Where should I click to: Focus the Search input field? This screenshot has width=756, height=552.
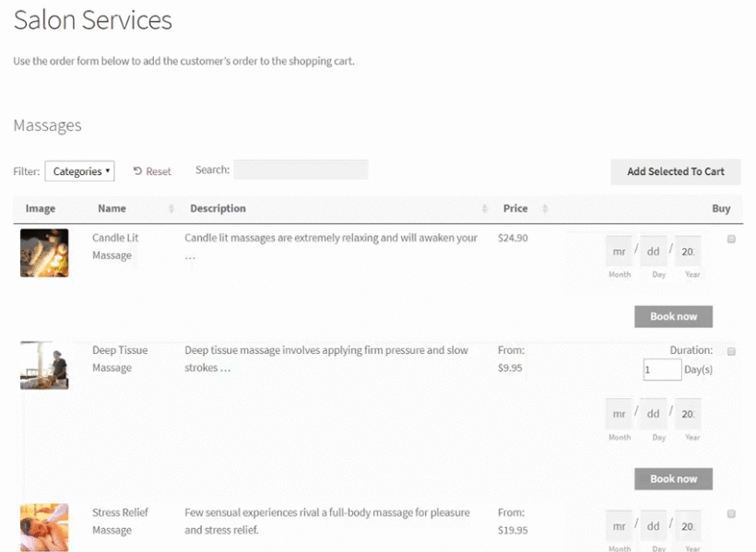coord(300,169)
